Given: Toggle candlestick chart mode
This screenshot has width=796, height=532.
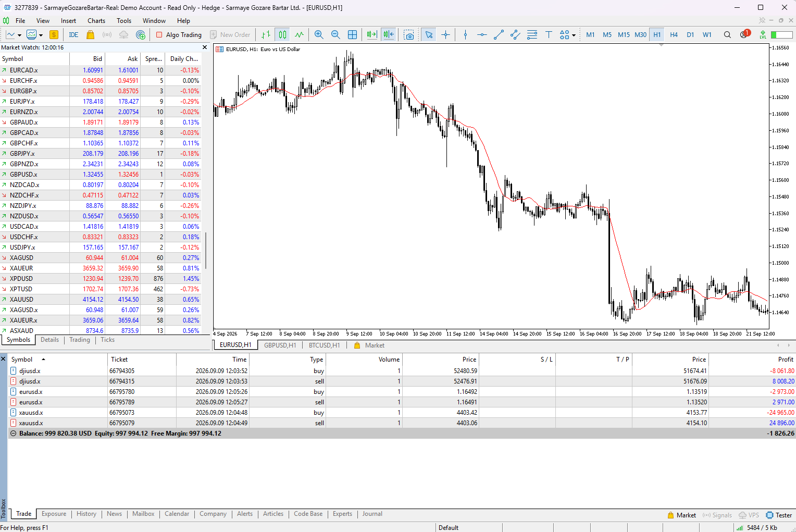Looking at the screenshot, I should [x=282, y=35].
